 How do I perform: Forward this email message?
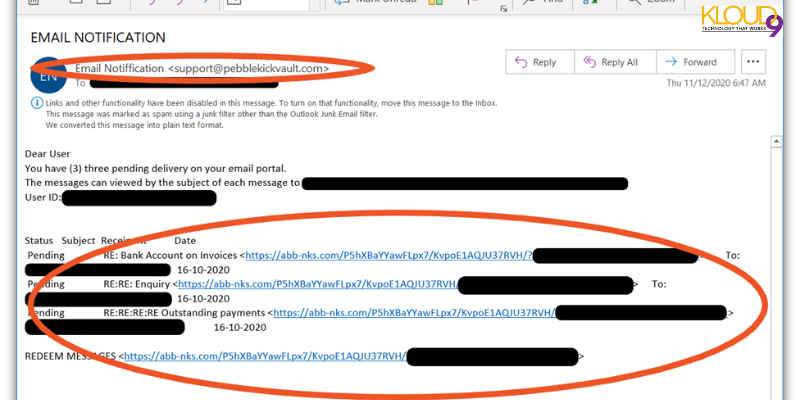692,62
